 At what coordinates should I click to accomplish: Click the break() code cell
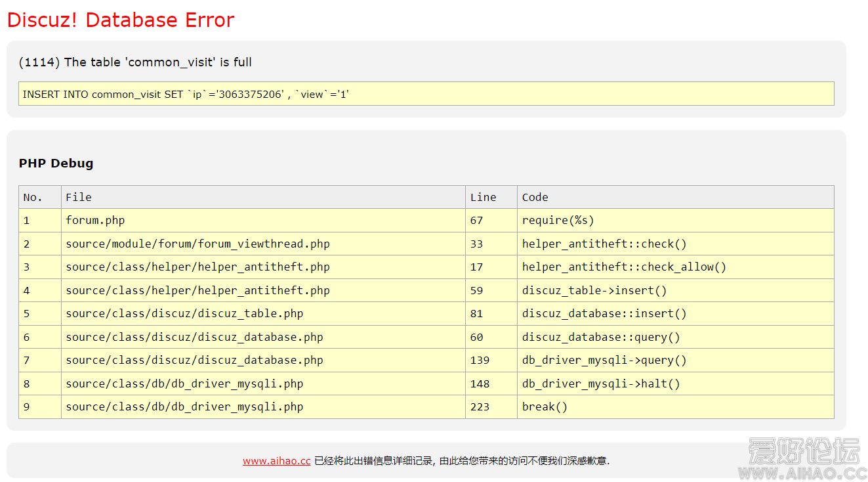(545, 407)
